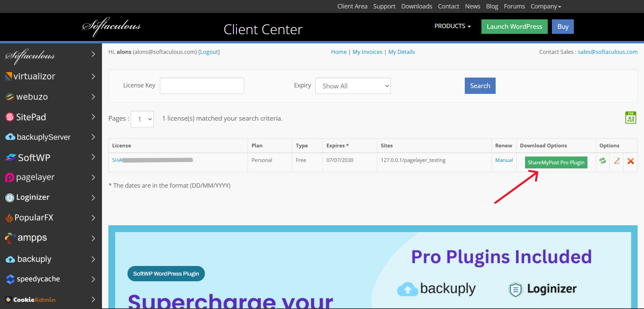This screenshot has height=309, width=644.
Task: Open Support in top menu
Action: point(384,6)
